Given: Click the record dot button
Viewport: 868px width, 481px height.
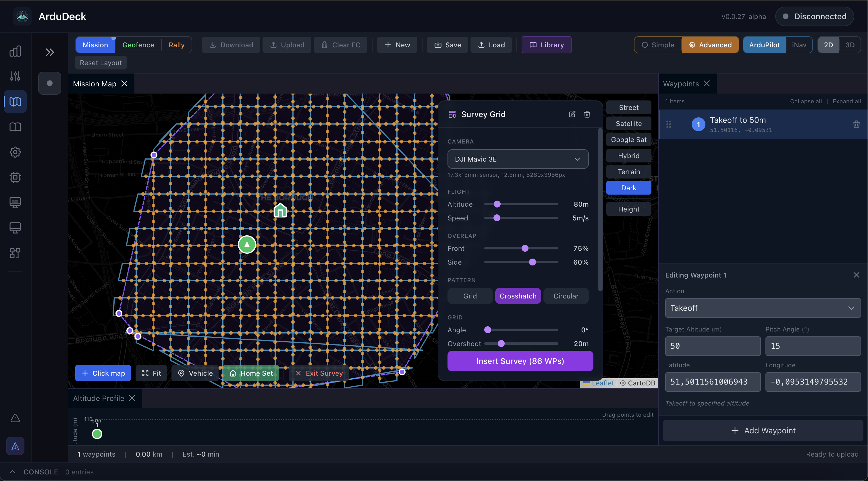Looking at the screenshot, I should coord(49,83).
